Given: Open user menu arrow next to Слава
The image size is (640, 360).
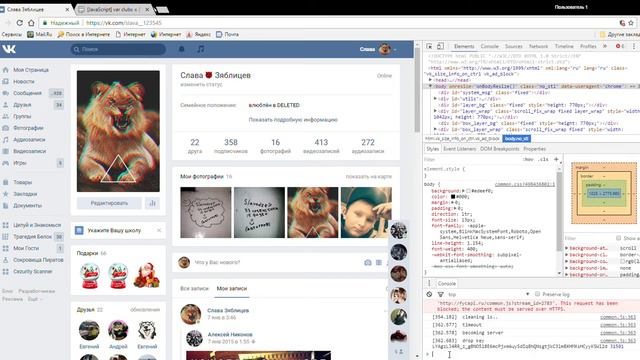Looking at the screenshot, I should click(x=395, y=49).
